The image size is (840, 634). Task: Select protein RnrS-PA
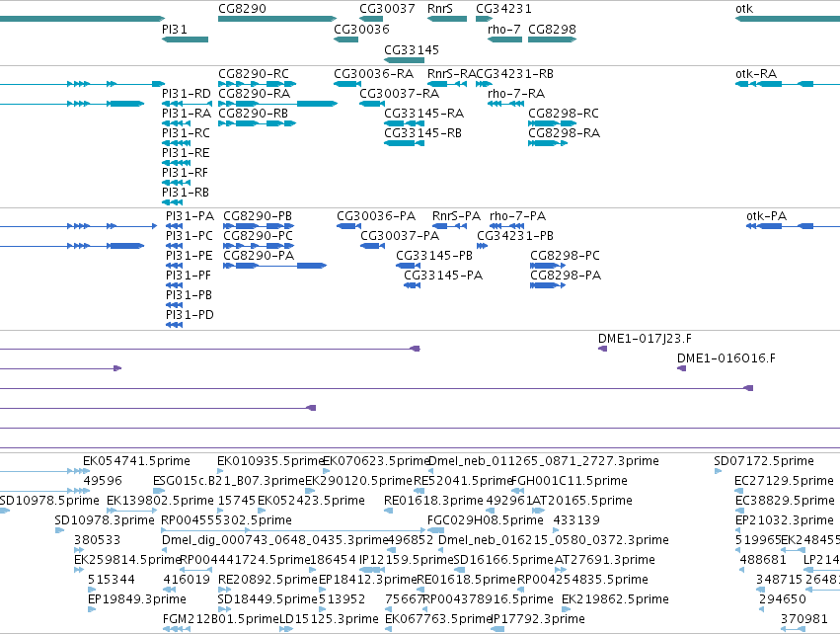click(x=449, y=226)
